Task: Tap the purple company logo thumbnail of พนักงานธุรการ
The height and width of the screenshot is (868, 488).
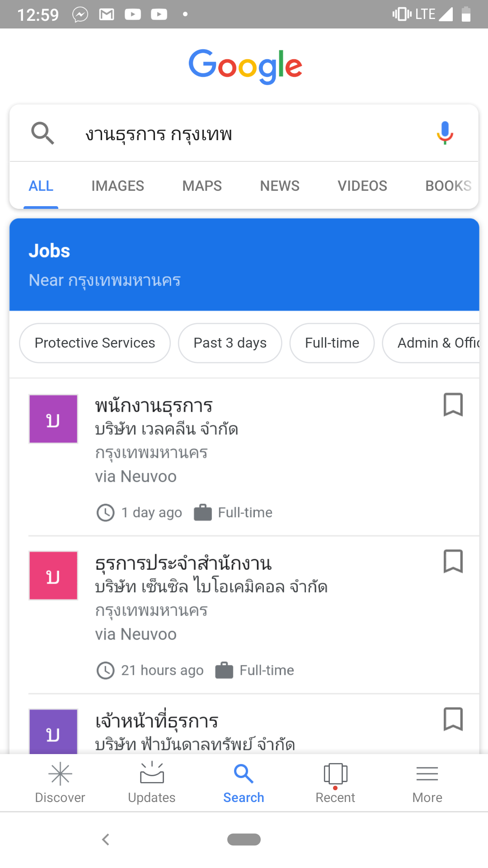Action: click(x=53, y=419)
